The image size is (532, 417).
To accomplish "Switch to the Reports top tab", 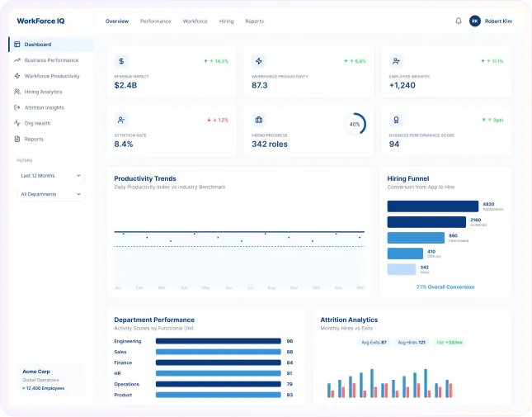I will (255, 21).
